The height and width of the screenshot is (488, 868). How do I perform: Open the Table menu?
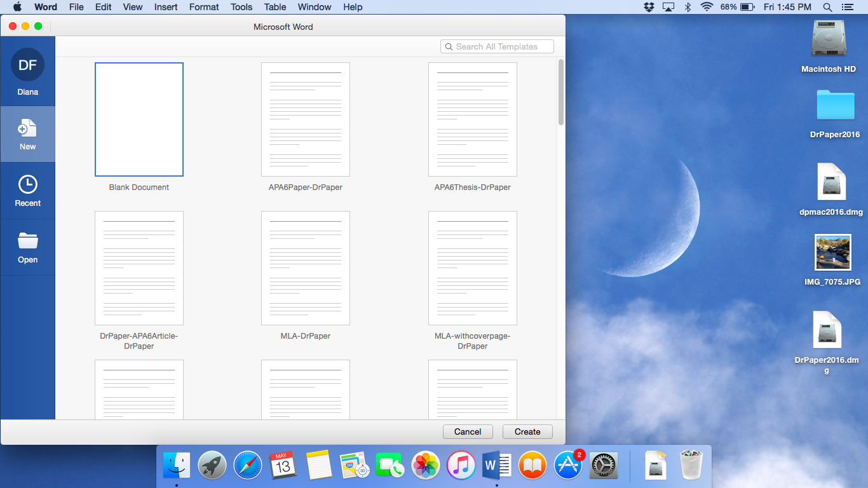(x=275, y=7)
